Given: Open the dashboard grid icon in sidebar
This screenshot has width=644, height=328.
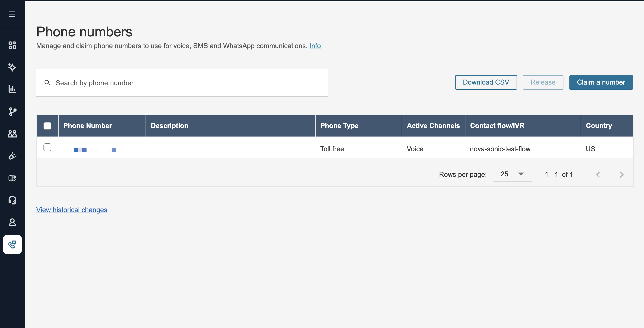Looking at the screenshot, I should pyautogui.click(x=12, y=45).
